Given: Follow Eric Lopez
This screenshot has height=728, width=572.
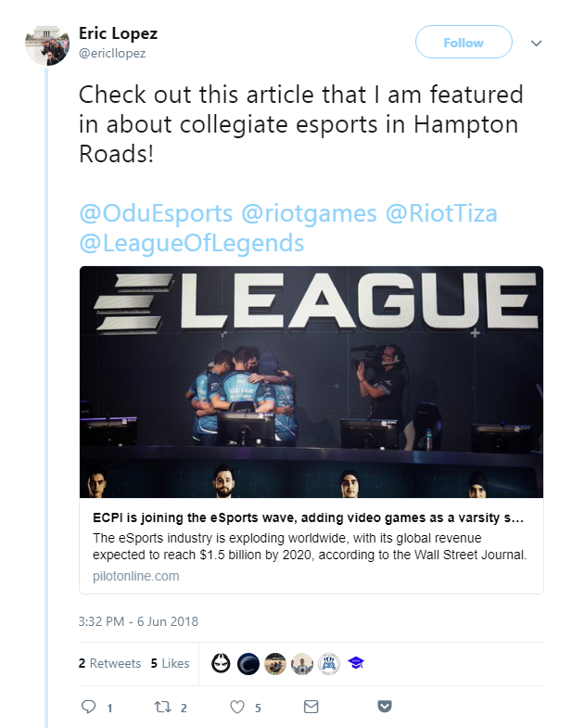Looking at the screenshot, I should click(464, 43).
